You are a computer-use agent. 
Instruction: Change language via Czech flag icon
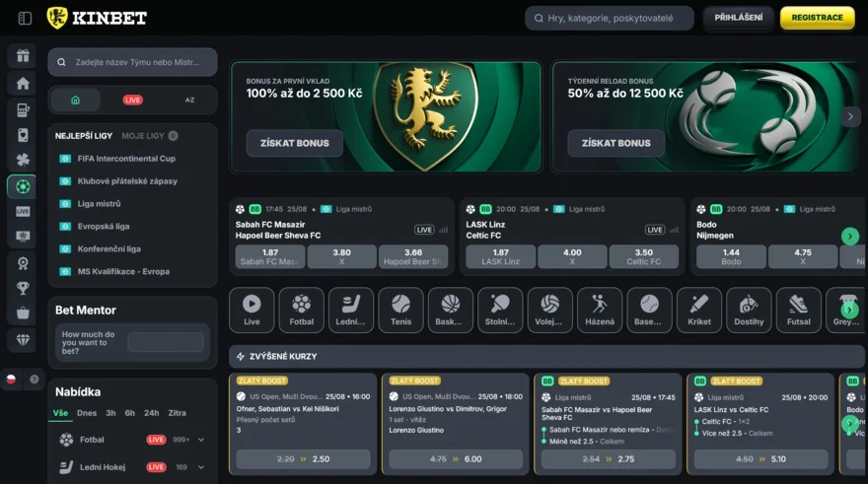[x=11, y=380]
